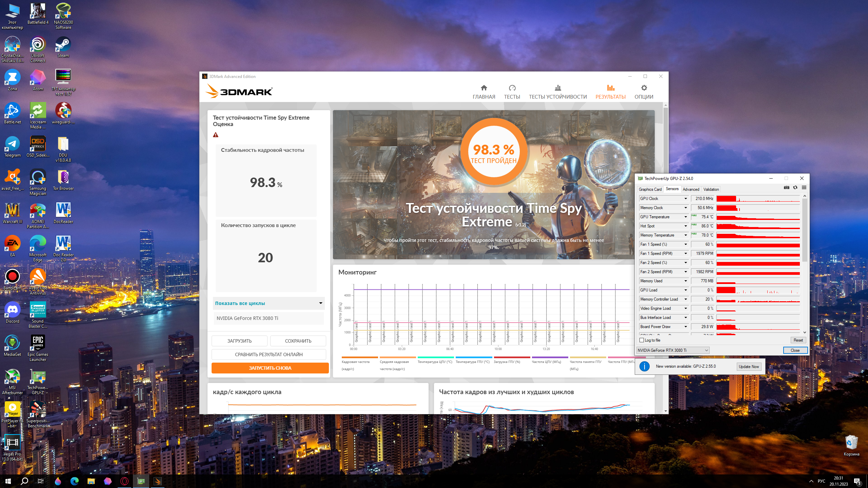
Task: Enable the Log to file checkbox
Action: [642, 340]
